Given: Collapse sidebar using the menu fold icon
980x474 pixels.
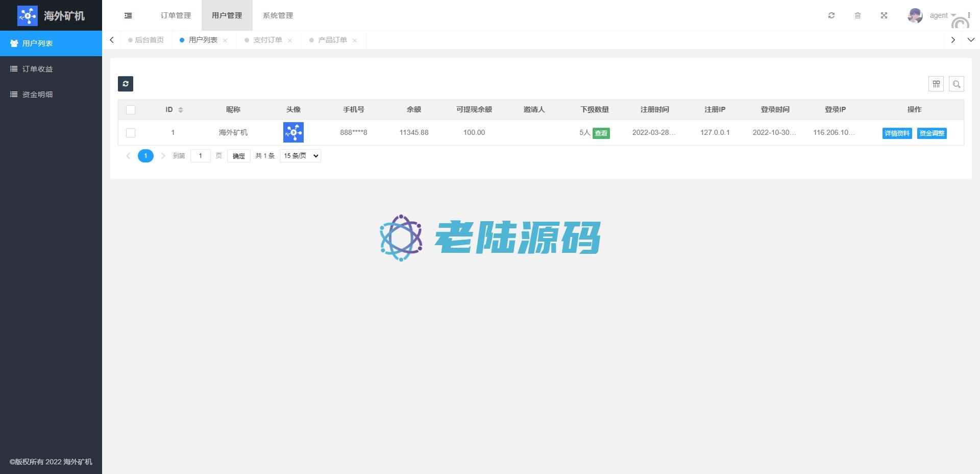Looking at the screenshot, I should 128,16.
